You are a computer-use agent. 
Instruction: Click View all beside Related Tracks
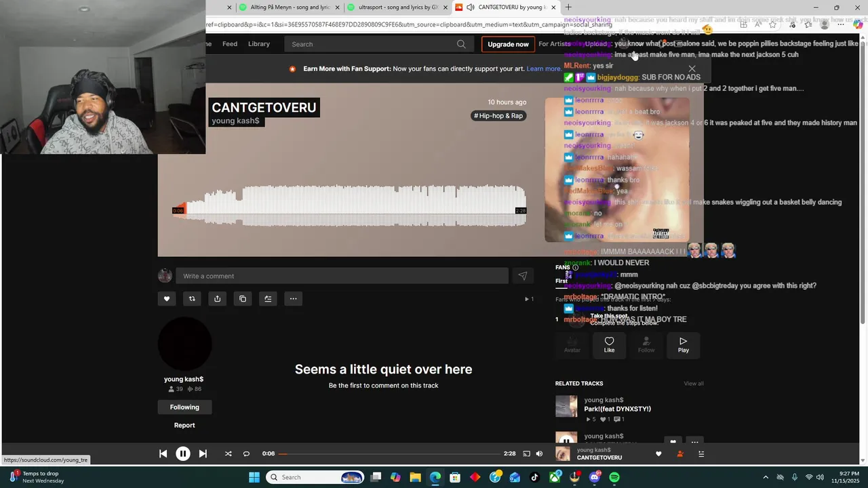(694, 384)
